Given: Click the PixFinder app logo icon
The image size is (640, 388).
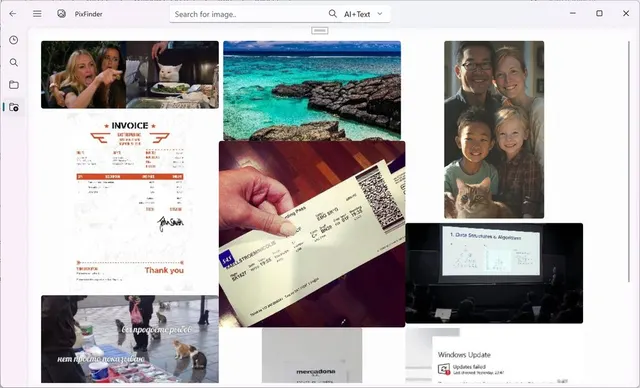Looking at the screenshot, I should tap(61, 14).
